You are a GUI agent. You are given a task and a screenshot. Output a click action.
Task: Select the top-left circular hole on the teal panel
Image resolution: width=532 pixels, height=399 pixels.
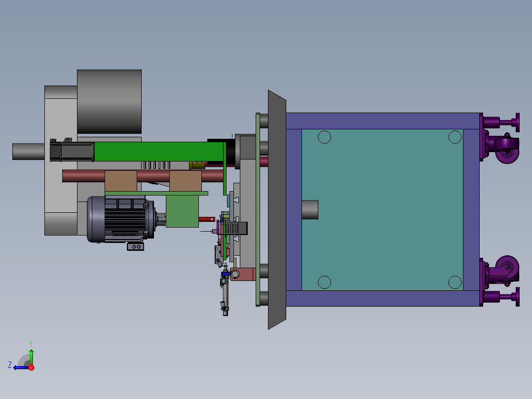point(324,137)
